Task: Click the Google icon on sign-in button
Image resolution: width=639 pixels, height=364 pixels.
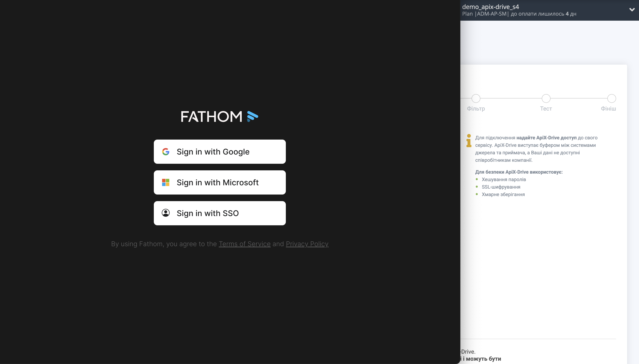Action: pyautogui.click(x=166, y=152)
